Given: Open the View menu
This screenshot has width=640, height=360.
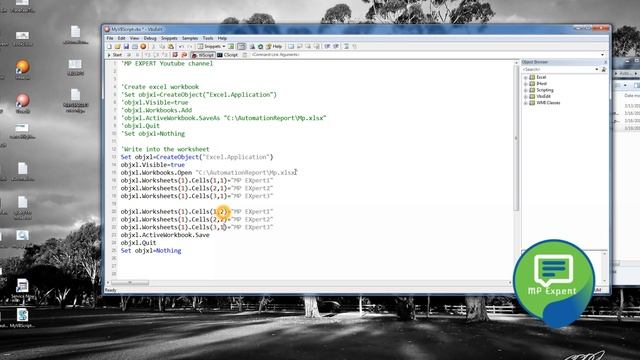Looking at the screenshot, I should coord(134,38).
